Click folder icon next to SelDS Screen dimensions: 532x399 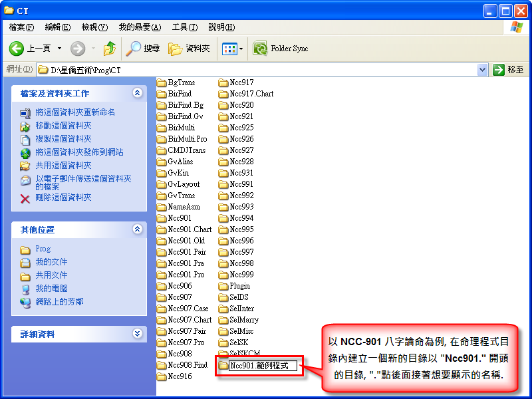(223, 297)
